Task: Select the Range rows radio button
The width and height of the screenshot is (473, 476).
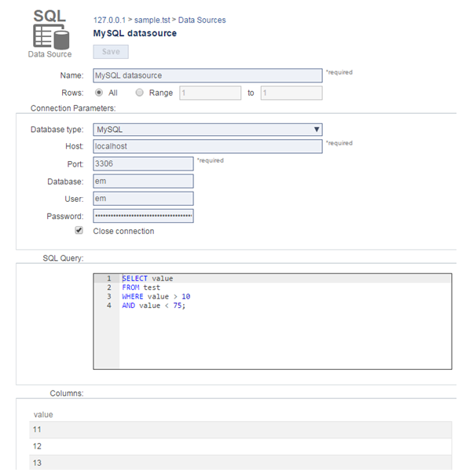Action: (x=139, y=92)
